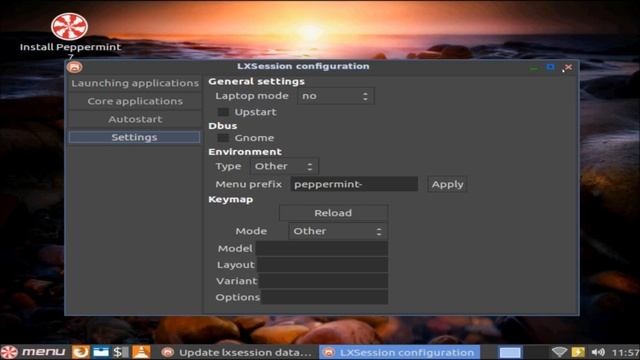The image size is (640, 360).
Task: Open the LXSession window menu icon
Action: coord(74,67)
